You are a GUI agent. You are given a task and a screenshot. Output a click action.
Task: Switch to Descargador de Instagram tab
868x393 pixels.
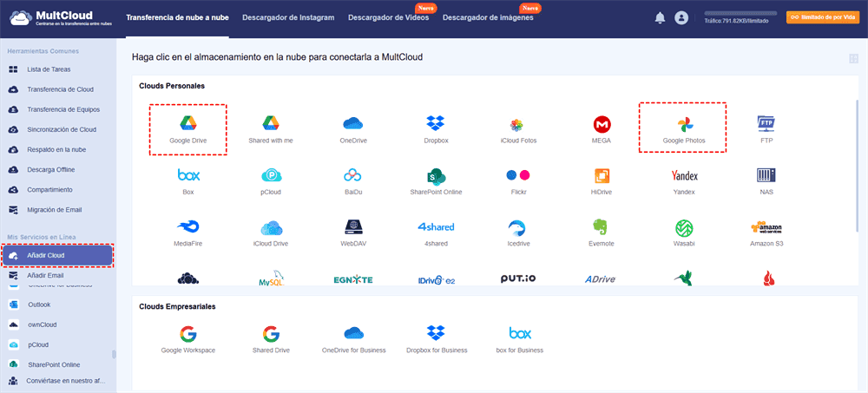[288, 17]
